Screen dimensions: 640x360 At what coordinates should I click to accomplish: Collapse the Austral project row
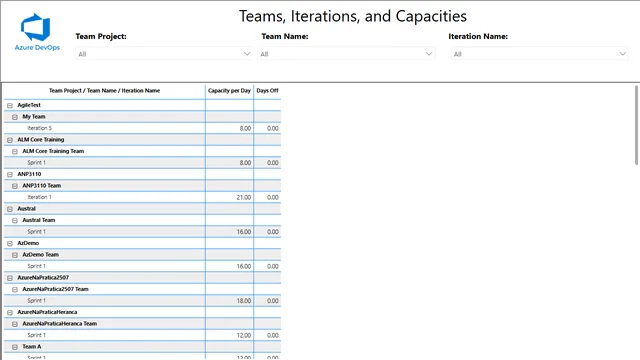pyautogui.click(x=10, y=209)
